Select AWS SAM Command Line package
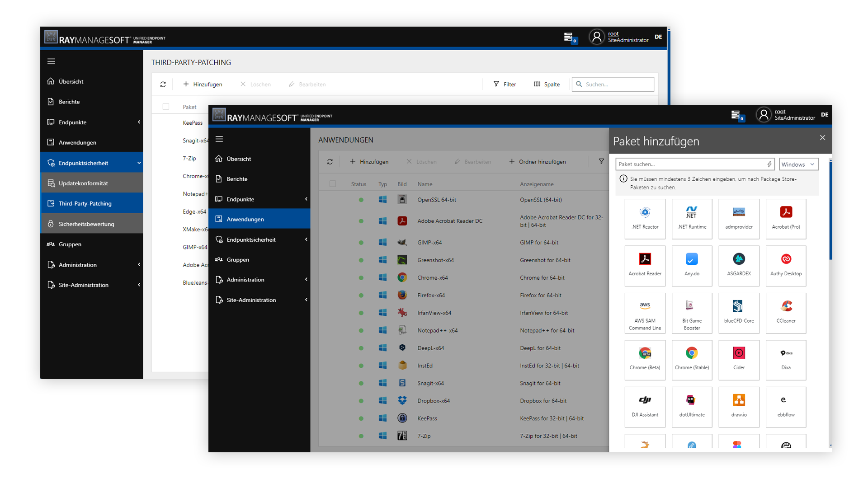This screenshot has height=488, width=868. click(x=645, y=313)
